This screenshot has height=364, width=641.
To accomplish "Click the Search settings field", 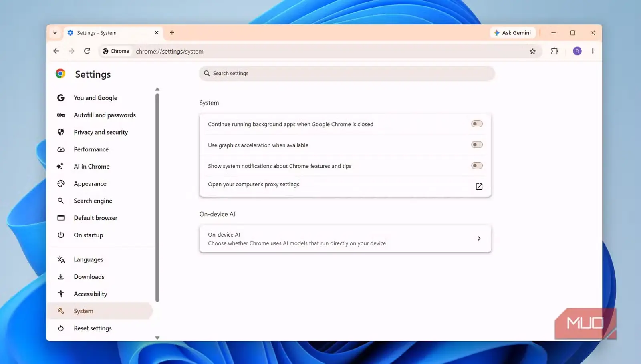I will click(347, 74).
